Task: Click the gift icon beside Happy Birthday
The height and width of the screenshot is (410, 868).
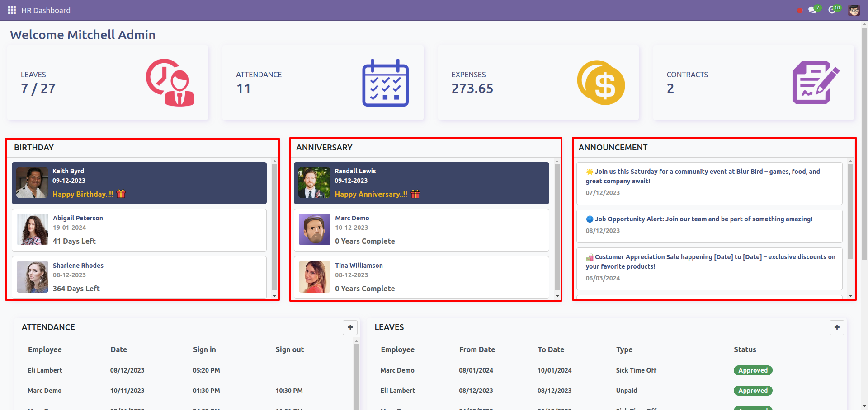Action: [x=121, y=194]
